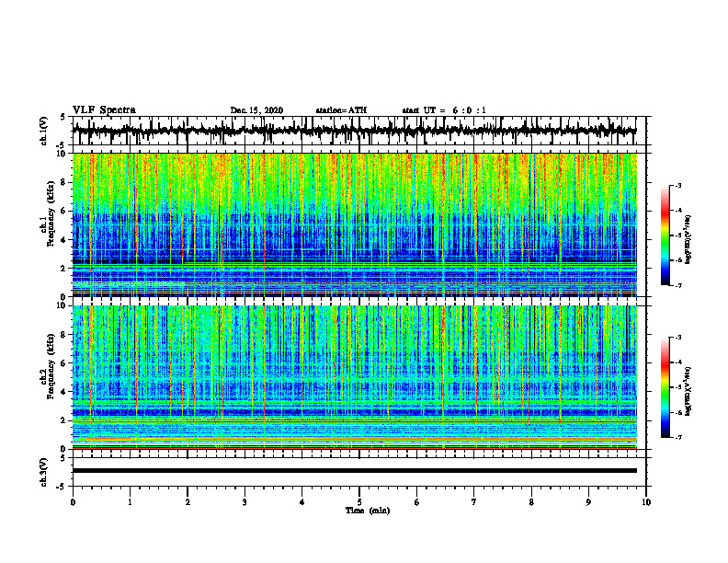Image resolution: width=728 pixels, height=563 pixels.
Task: Click time axis tick label "3"
Action: coord(245,502)
